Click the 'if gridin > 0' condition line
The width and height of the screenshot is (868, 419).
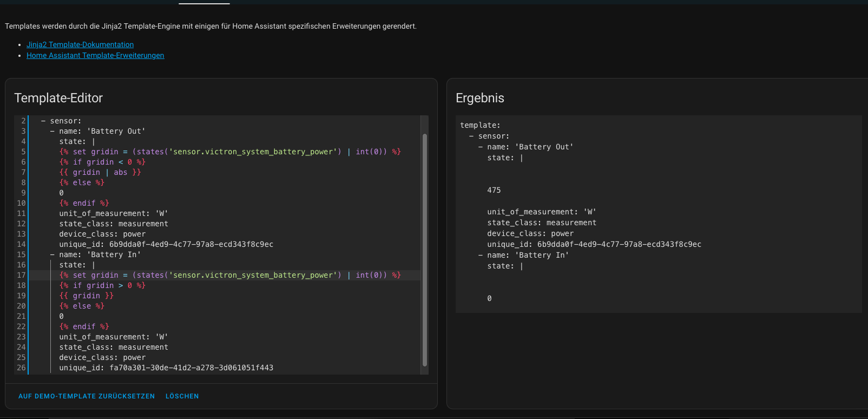(102, 285)
